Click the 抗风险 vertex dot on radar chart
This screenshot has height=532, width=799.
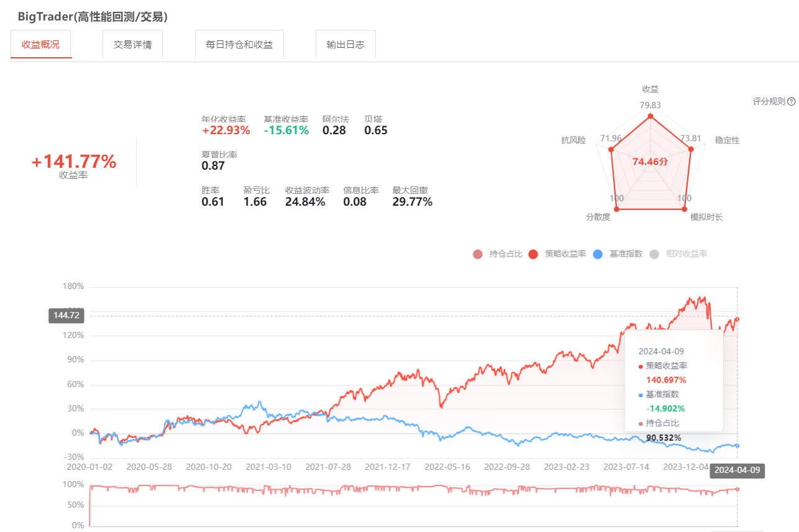click(x=611, y=149)
